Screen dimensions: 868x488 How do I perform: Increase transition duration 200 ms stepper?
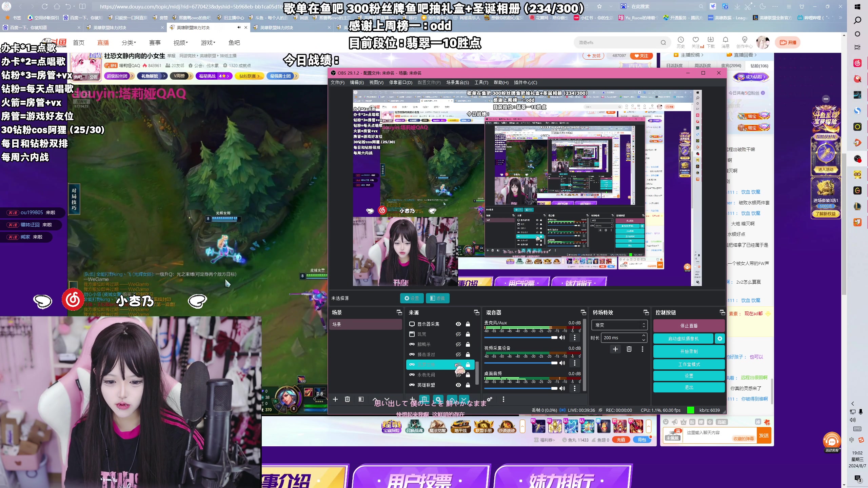coord(644,335)
